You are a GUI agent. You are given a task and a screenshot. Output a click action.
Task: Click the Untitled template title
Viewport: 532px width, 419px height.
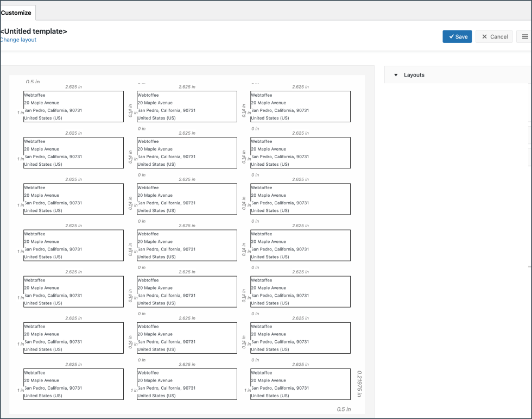[34, 31]
